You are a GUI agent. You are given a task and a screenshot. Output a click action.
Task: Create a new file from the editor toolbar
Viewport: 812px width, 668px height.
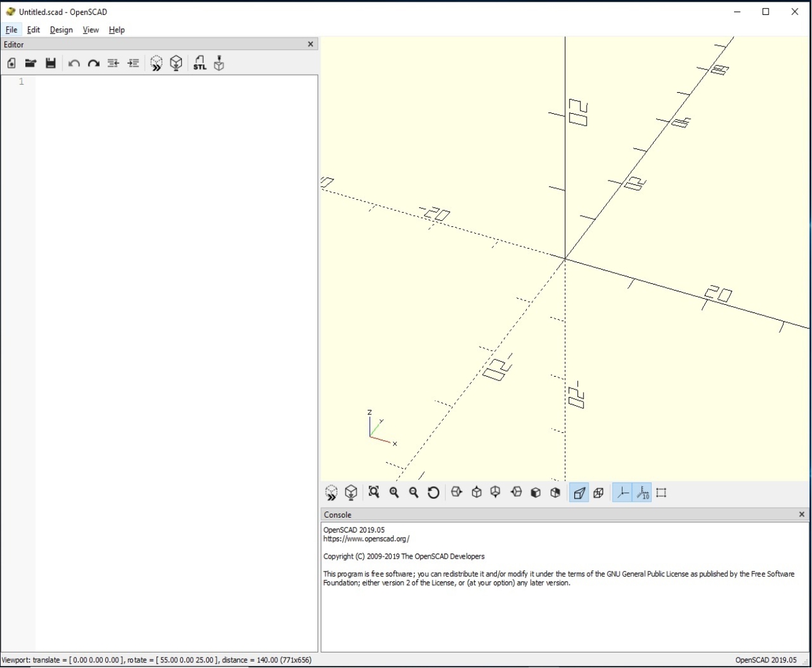pyautogui.click(x=11, y=63)
